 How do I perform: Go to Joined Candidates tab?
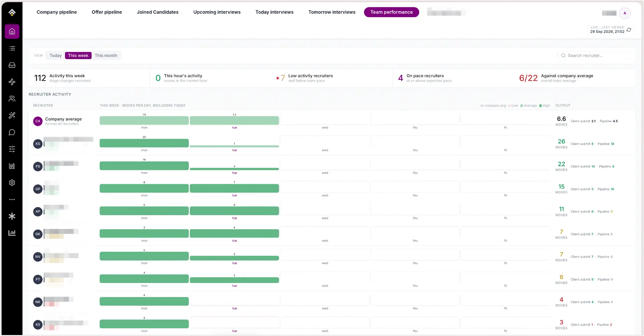pyautogui.click(x=158, y=12)
